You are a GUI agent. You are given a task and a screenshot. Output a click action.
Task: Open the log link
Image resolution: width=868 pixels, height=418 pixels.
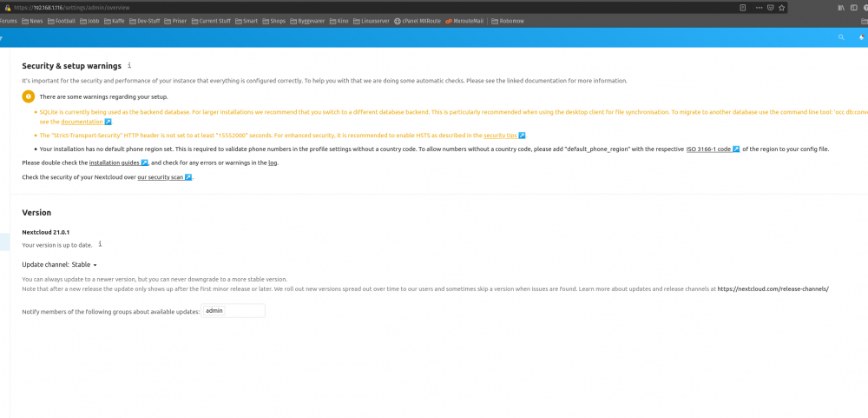pyautogui.click(x=273, y=163)
